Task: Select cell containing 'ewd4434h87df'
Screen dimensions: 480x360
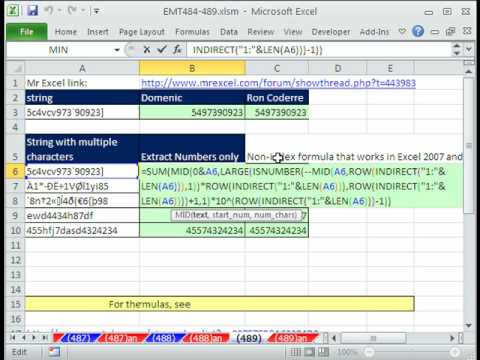Action: tap(82, 215)
